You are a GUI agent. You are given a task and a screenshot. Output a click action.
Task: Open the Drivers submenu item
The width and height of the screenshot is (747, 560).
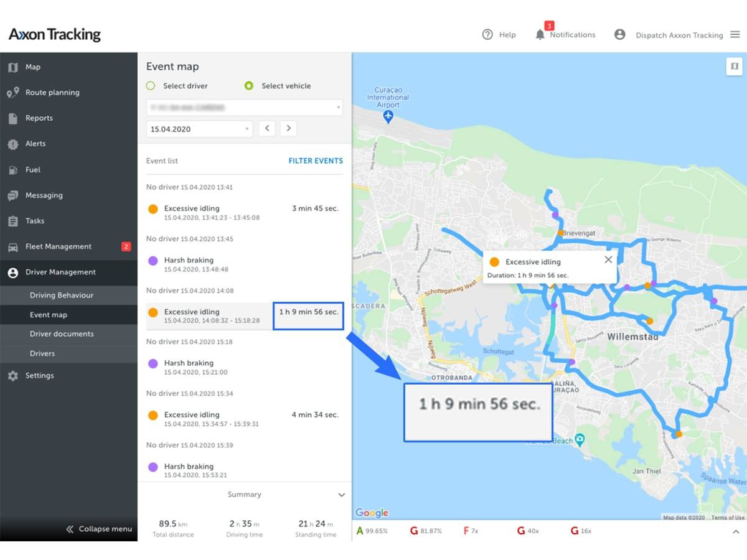pos(42,353)
